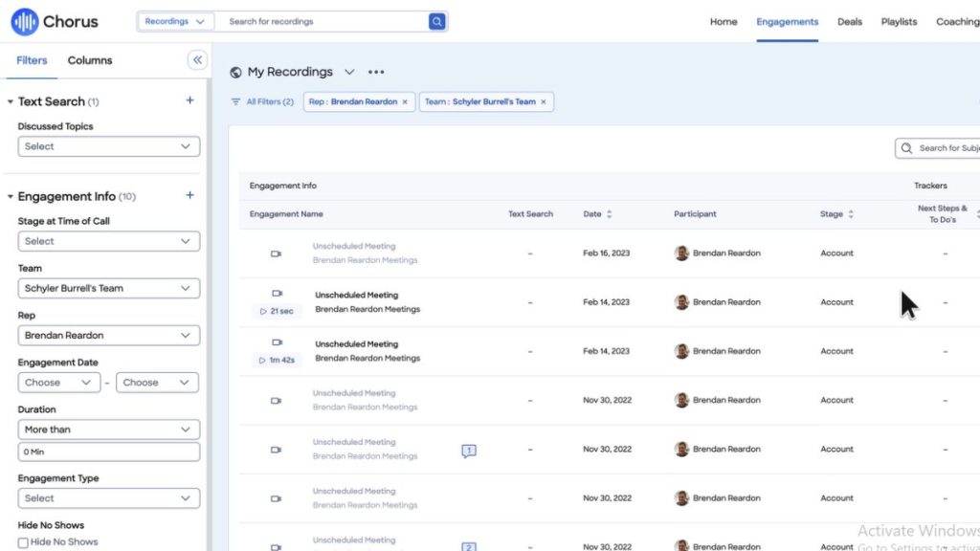Switch to the Columns tab
Screen dimensions: 980x551
[x=89, y=59]
